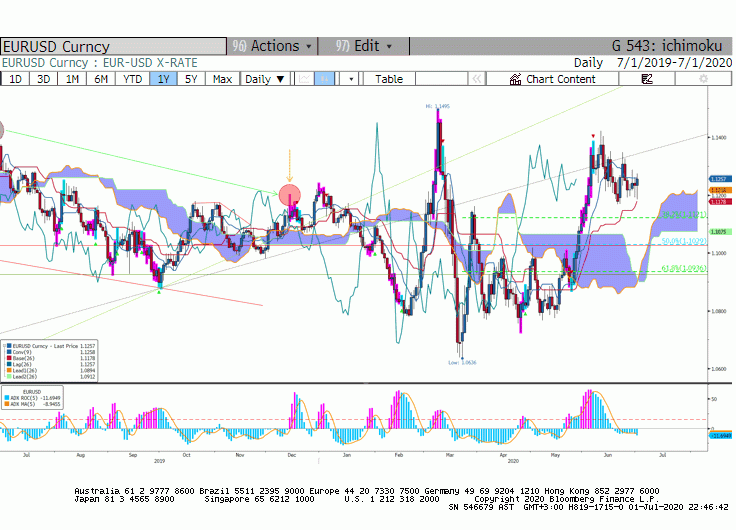Open Chart Content panel

[552, 79]
